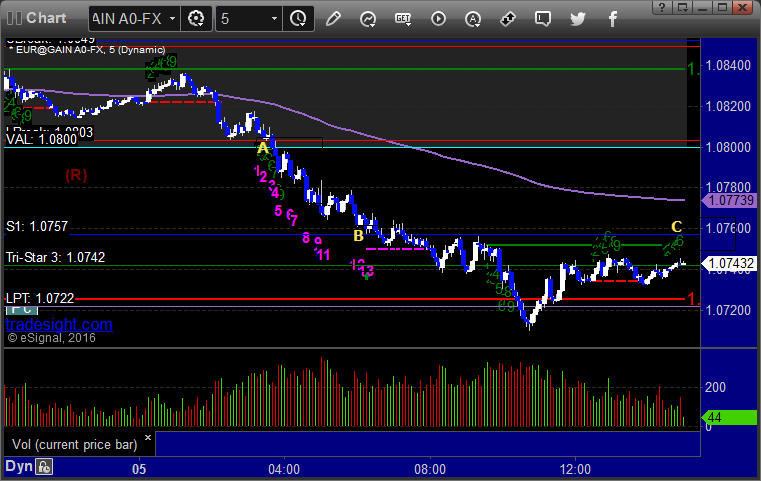Click the 1.07200 price scale label
Screen dimensions: 761x481
pos(728,310)
